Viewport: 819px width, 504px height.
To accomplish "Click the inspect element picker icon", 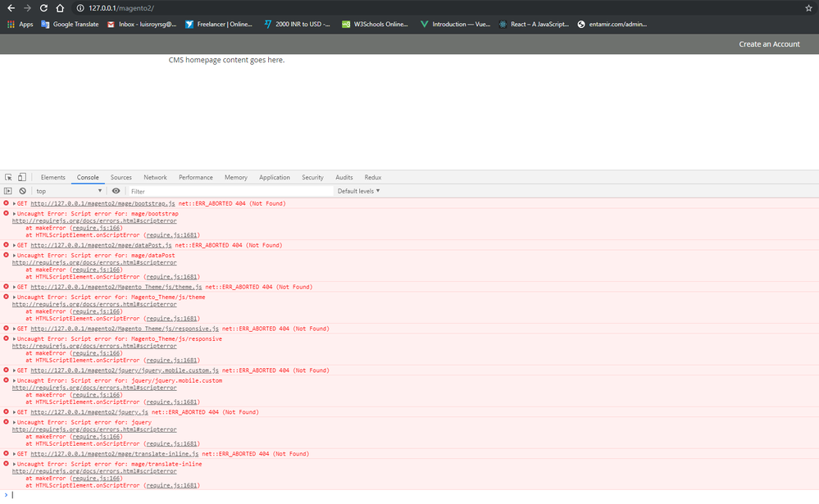I will click(x=8, y=177).
